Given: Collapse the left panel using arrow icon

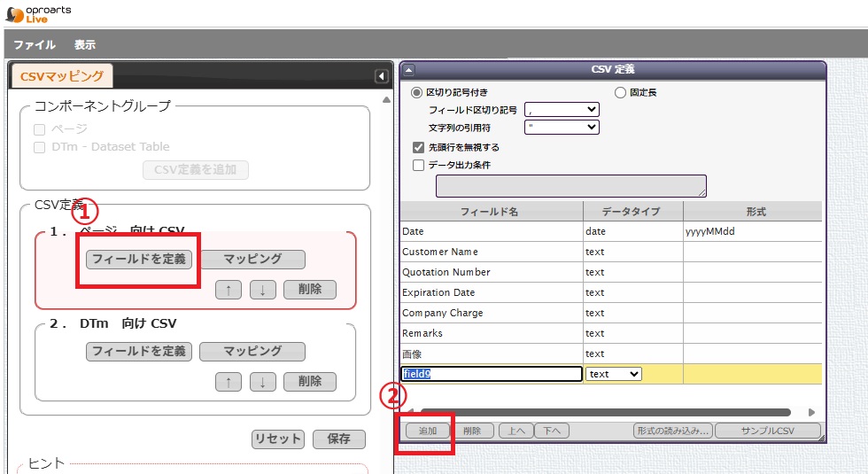Looking at the screenshot, I should 381,77.
